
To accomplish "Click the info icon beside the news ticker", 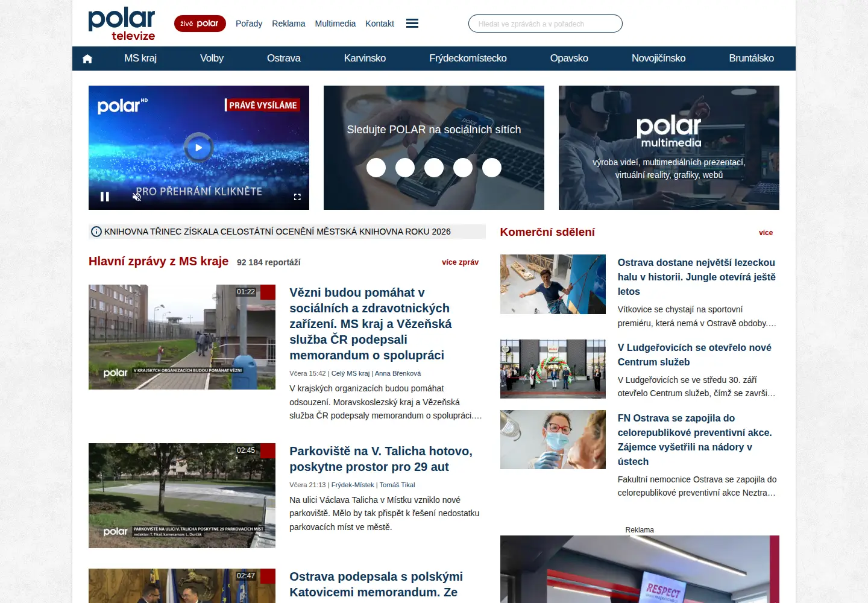I will pyautogui.click(x=96, y=232).
